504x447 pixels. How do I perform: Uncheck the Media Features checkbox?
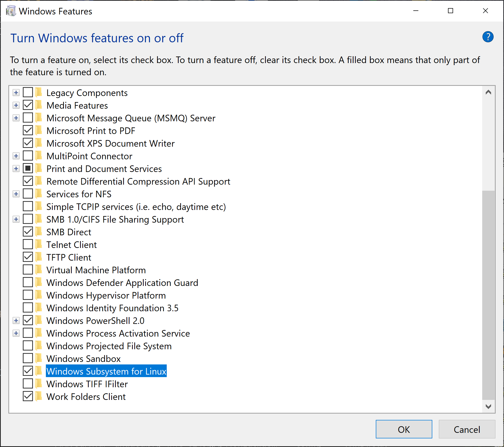(x=28, y=105)
